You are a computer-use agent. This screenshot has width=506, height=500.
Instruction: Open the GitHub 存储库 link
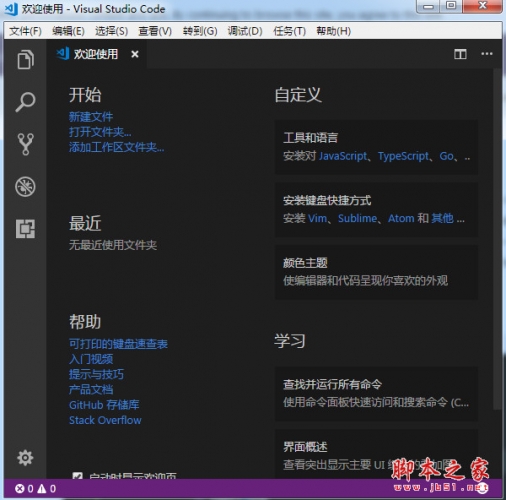coord(104,405)
